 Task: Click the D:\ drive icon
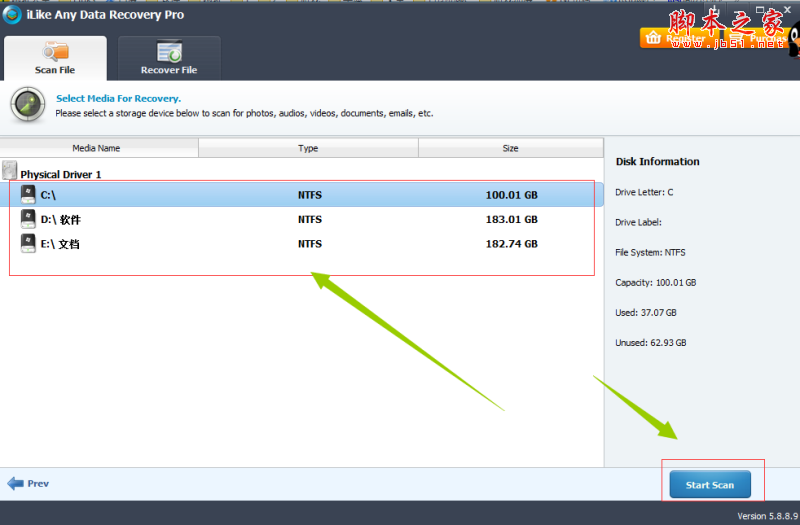[x=28, y=219]
